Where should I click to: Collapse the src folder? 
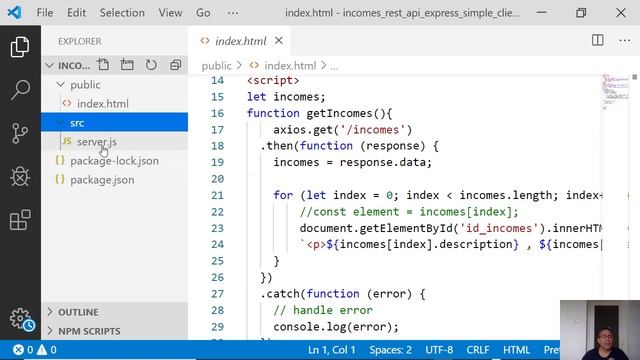60,122
